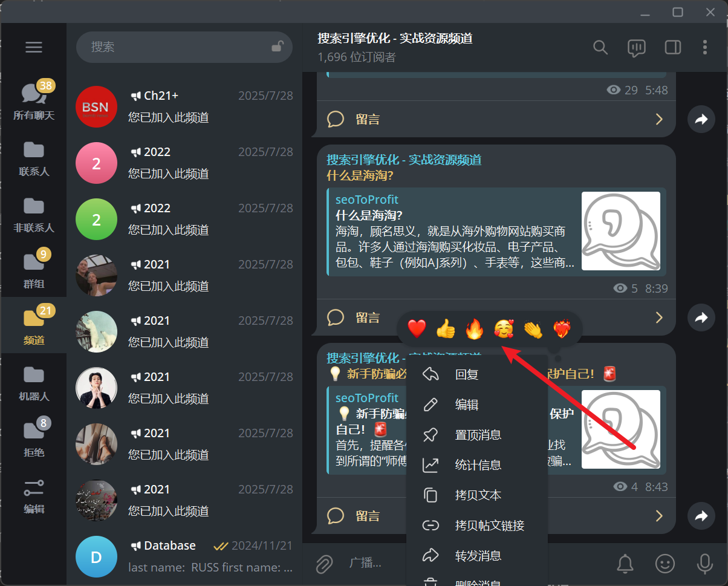React with the fire emoji

pos(475,329)
